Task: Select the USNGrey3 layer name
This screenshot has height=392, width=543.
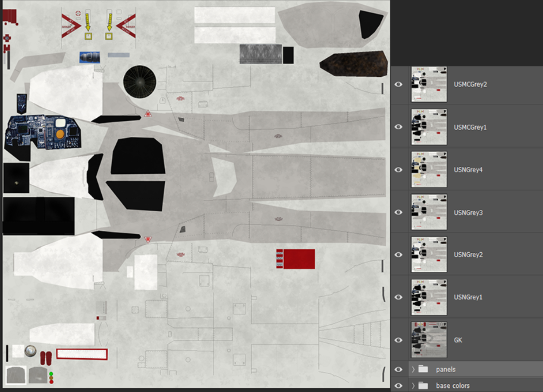Action: point(468,212)
